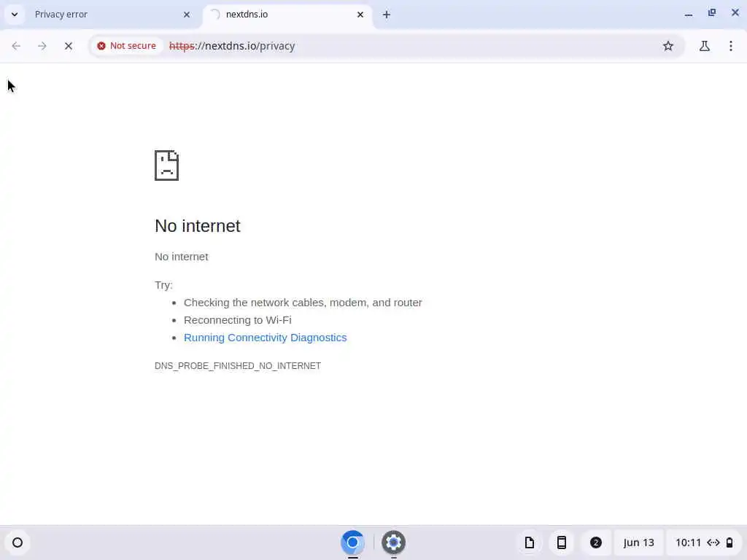Minimize the browser window
Image resolution: width=747 pixels, height=560 pixels.
pyautogui.click(x=689, y=15)
